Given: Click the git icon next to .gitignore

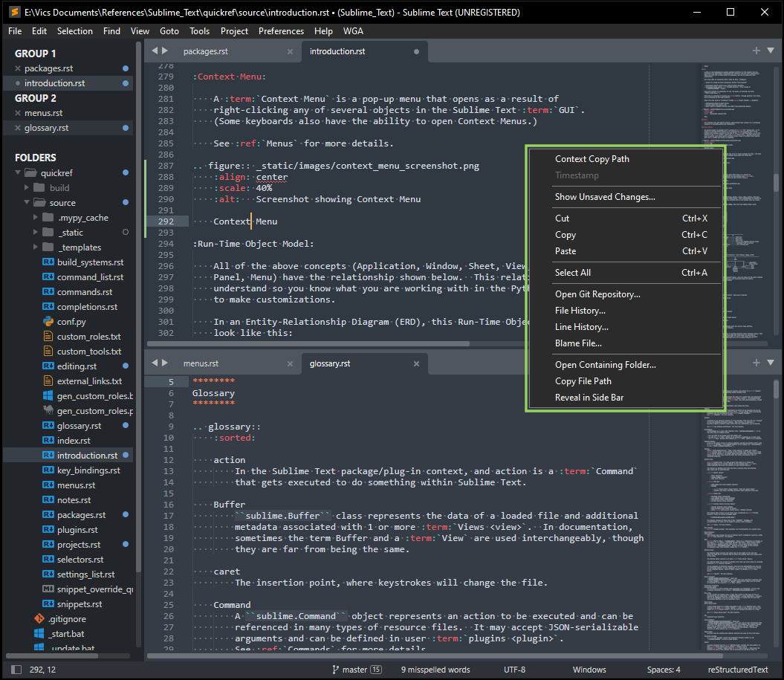Looking at the screenshot, I should coord(39,619).
